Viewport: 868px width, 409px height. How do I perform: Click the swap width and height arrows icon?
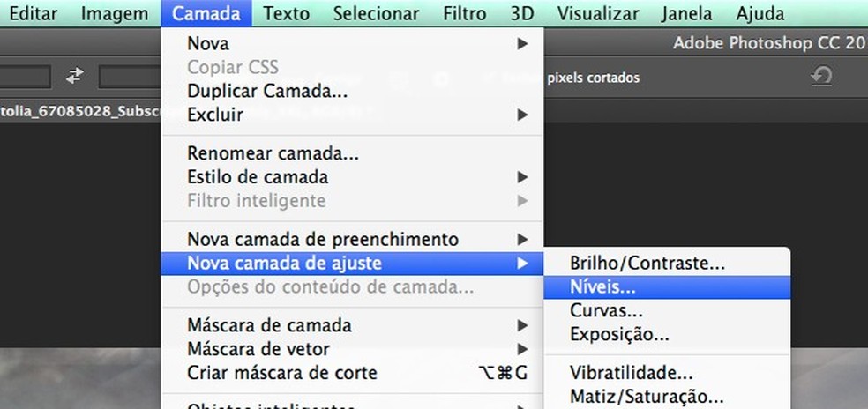coord(74,77)
